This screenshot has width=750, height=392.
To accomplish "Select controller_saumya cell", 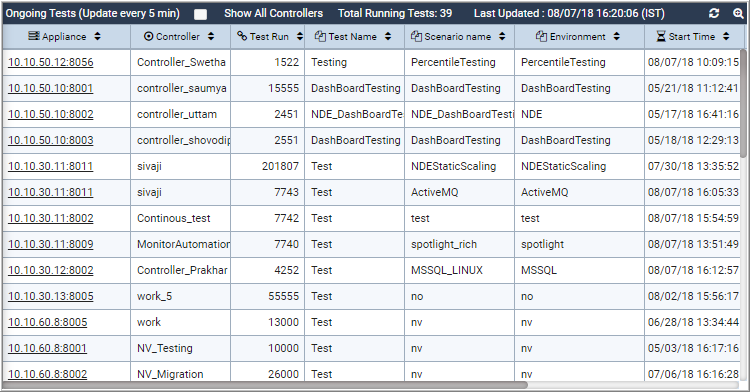I will tap(180, 88).
